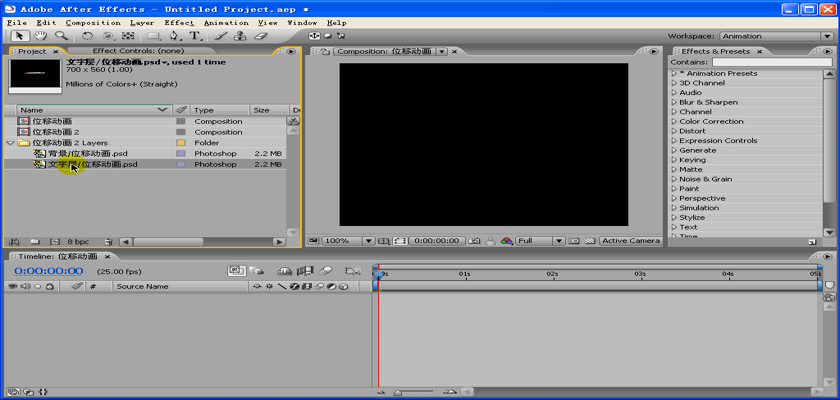
Task: Open the Composition name dropdown arrow
Action: point(442,52)
